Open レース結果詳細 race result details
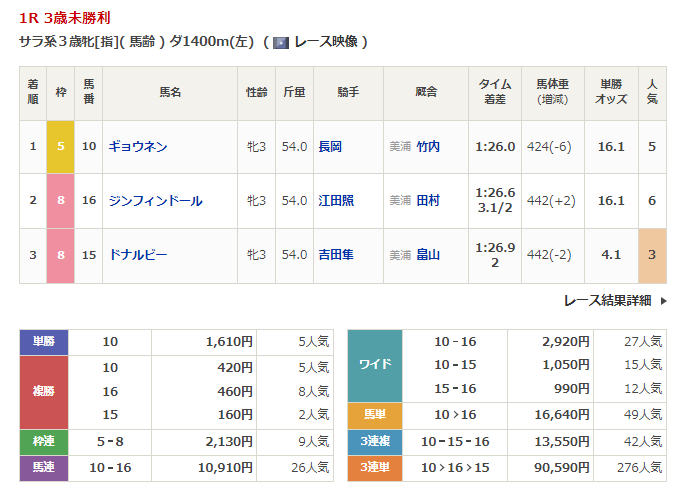 click(x=607, y=300)
